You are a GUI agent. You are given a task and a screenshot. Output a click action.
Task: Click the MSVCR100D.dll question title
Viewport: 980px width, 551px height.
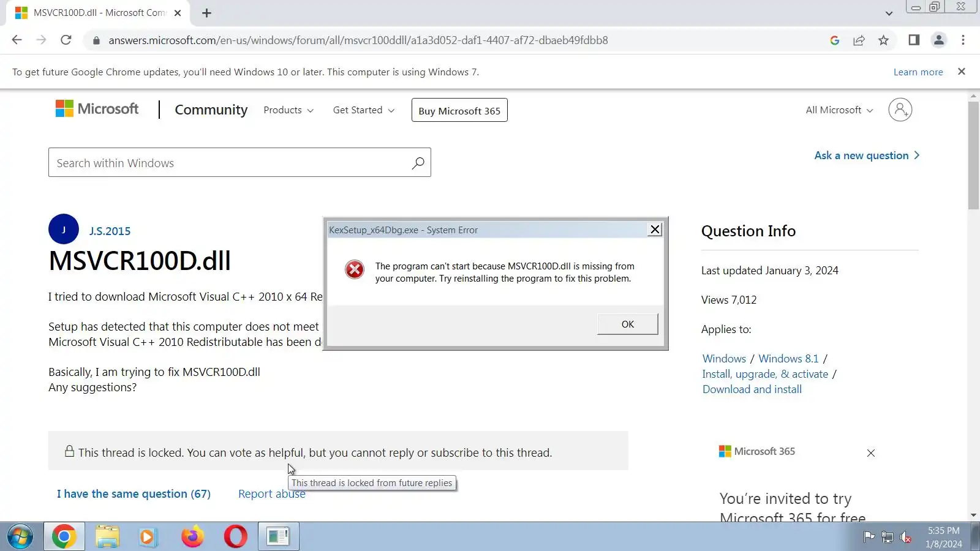pos(140,261)
